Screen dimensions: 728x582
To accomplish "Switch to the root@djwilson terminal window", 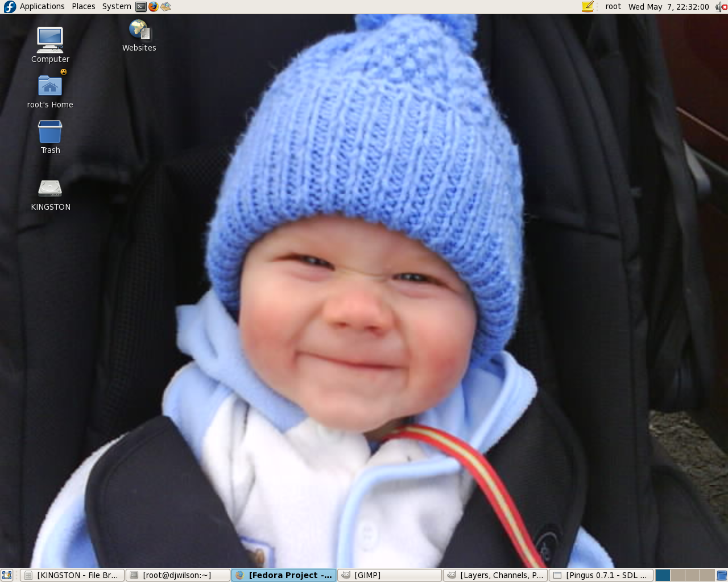I will (178, 575).
